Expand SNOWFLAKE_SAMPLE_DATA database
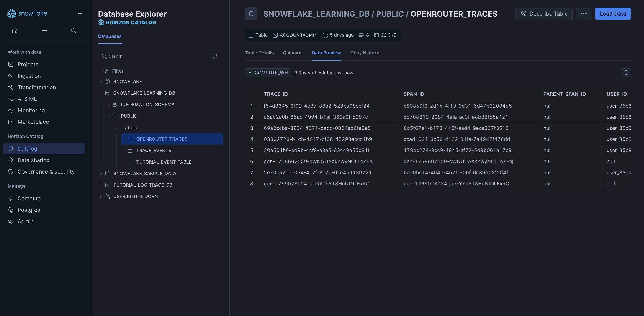 pyautogui.click(x=101, y=173)
